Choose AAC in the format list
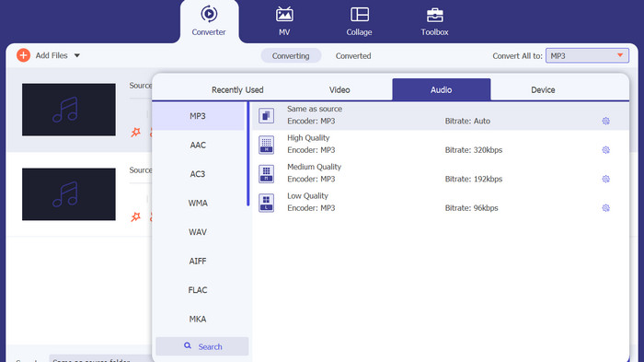This screenshot has height=362, width=644. (198, 145)
